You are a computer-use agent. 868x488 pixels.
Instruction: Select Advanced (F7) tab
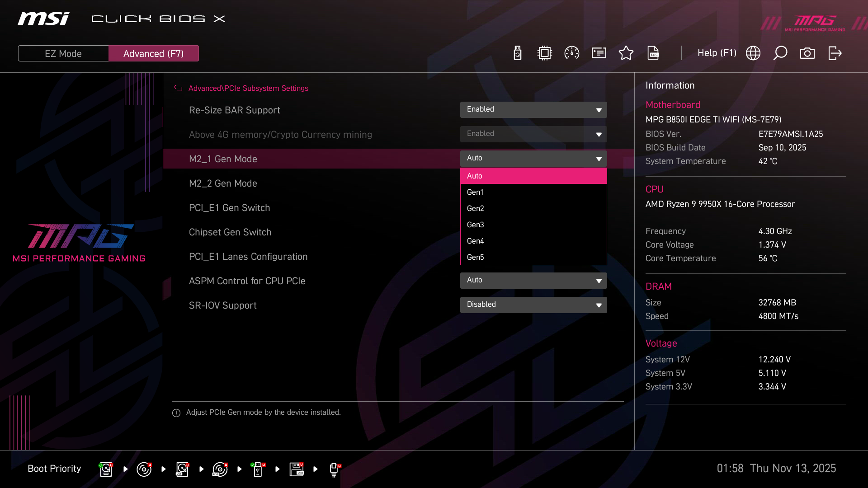(154, 53)
